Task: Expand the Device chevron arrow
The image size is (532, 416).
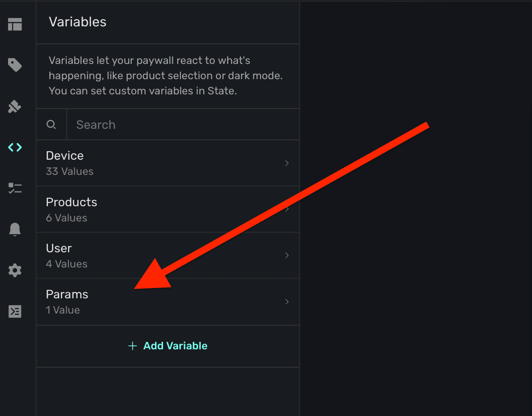Action: 287,163
